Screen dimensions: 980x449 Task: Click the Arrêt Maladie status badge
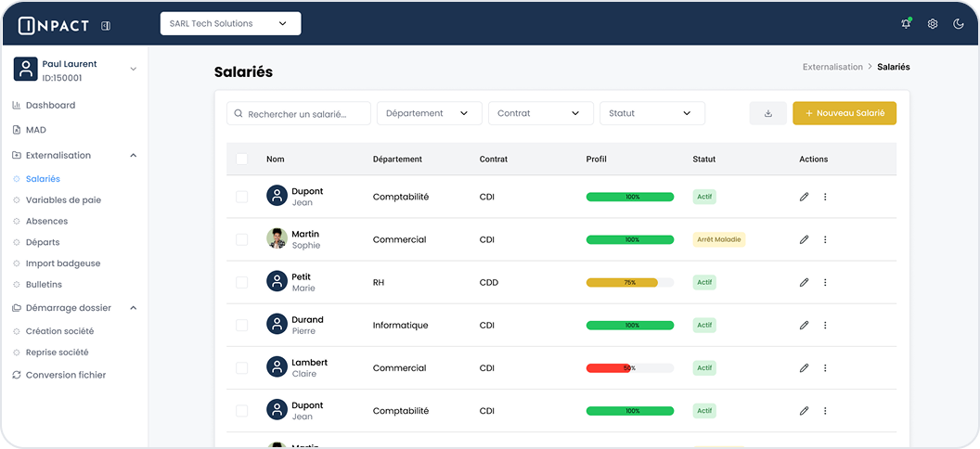tap(718, 239)
